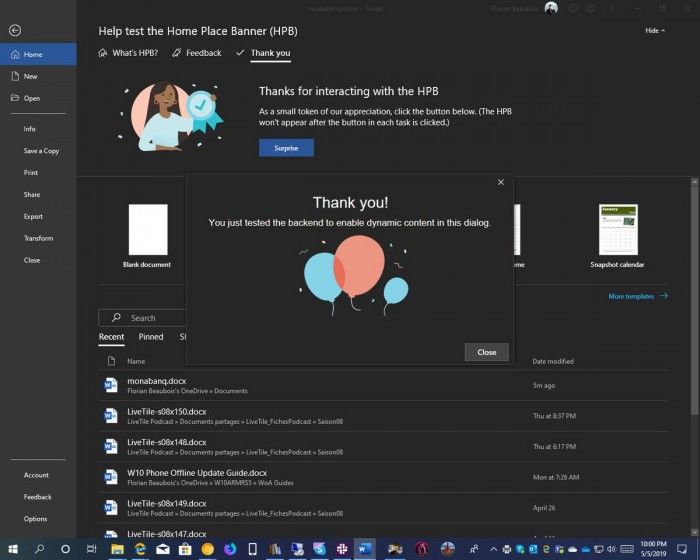700x560 pixels.
Task: Switch to the What's HPB? tab
Action: click(x=128, y=53)
